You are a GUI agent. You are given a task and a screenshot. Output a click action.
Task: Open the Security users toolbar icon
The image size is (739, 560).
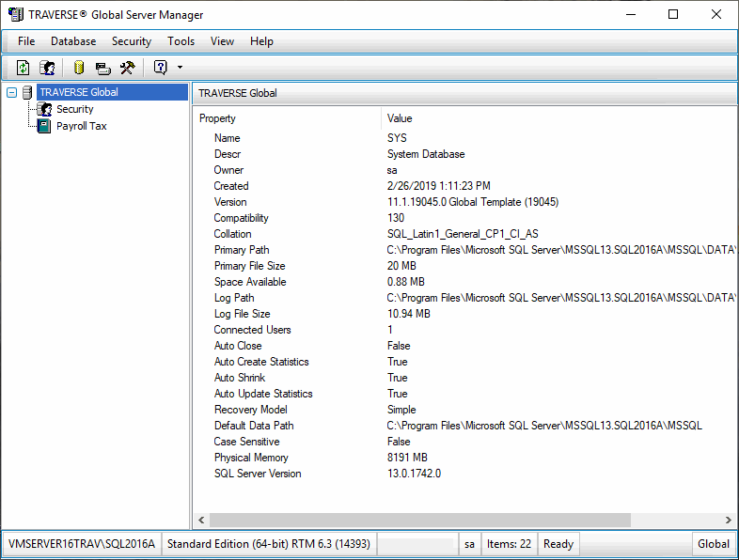click(x=47, y=68)
